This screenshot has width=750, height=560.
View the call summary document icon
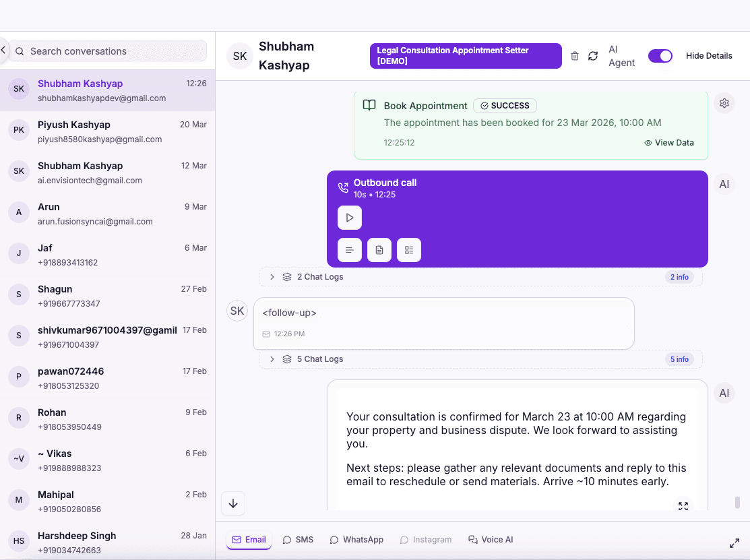point(379,250)
